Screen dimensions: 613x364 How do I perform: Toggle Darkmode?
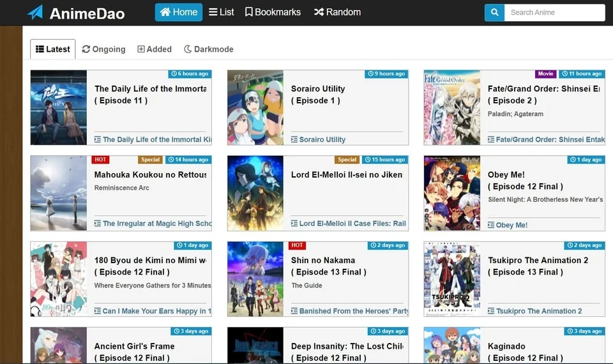click(x=209, y=49)
